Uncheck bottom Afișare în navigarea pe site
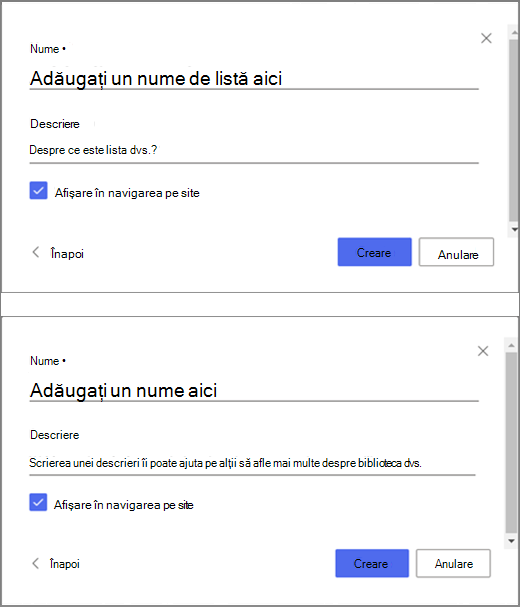 (38, 502)
